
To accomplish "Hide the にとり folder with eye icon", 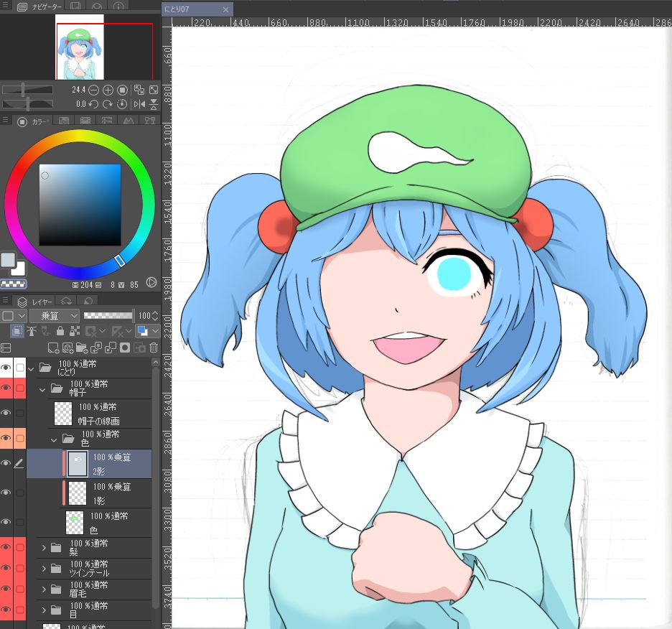I will tap(6, 368).
